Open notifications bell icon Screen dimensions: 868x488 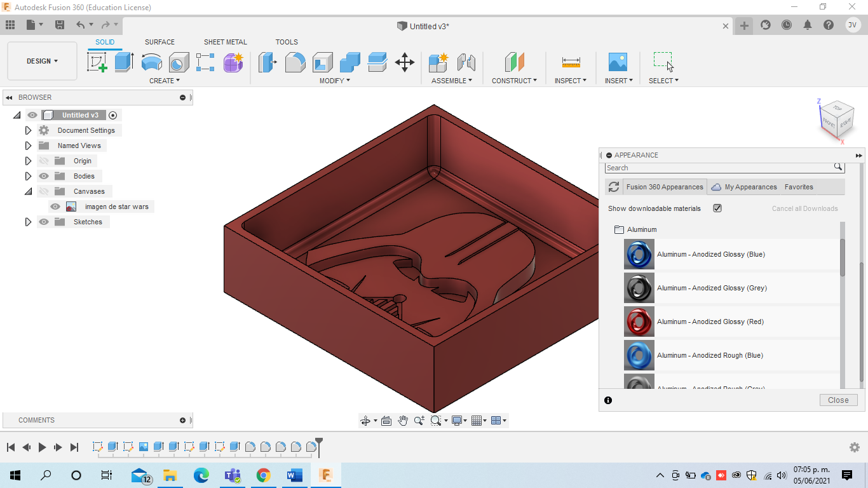[808, 25]
